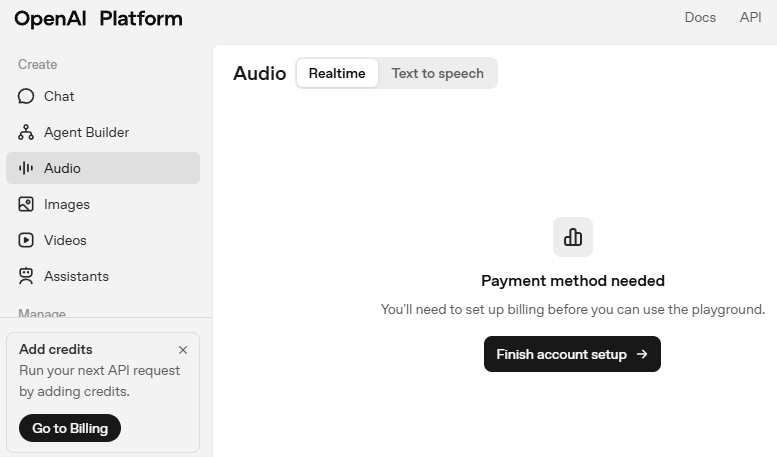
Task: Click the OpenAI Platform logo
Action: (x=98, y=18)
